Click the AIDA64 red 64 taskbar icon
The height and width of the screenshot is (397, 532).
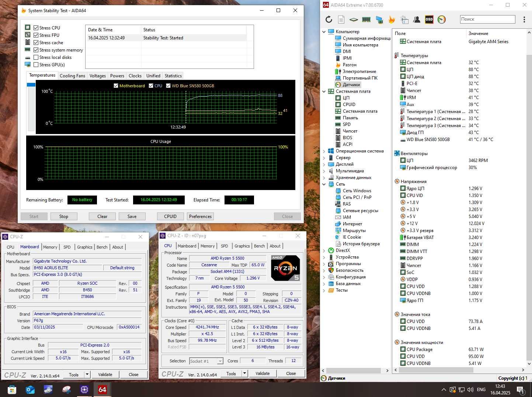pos(102,389)
